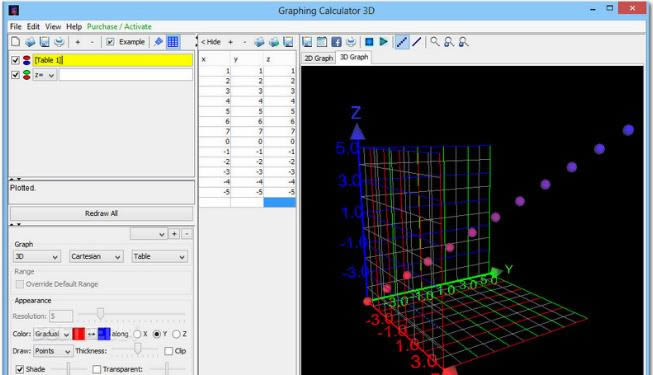
Task: Click second export icon in table toolbar
Action: point(274,42)
